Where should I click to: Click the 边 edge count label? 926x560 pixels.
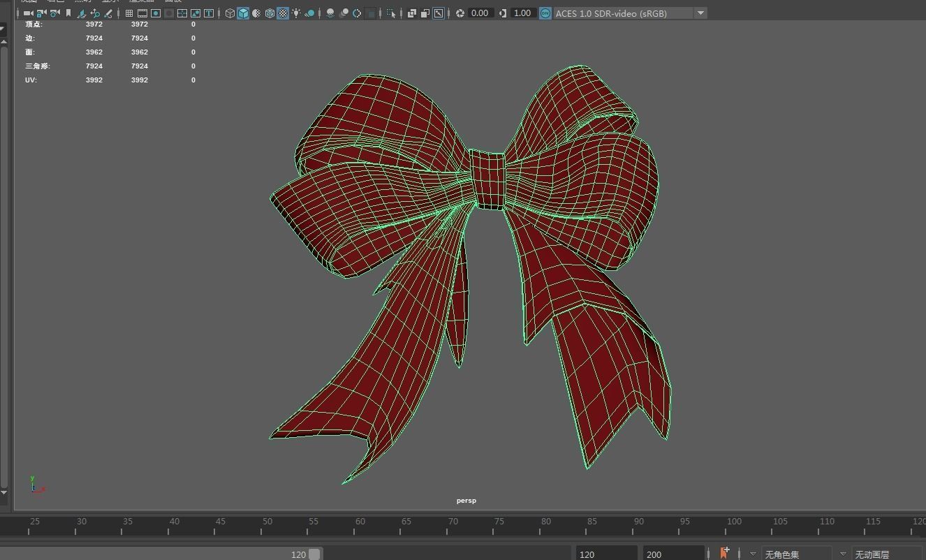(x=29, y=38)
